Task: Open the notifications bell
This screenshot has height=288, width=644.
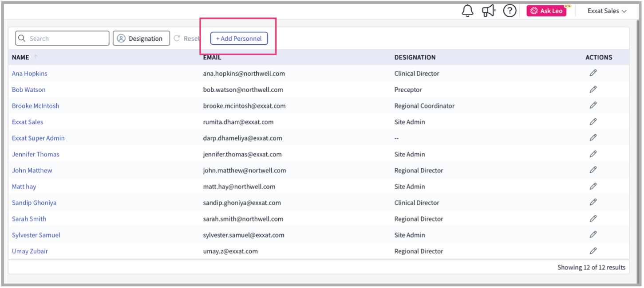Action: point(467,10)
